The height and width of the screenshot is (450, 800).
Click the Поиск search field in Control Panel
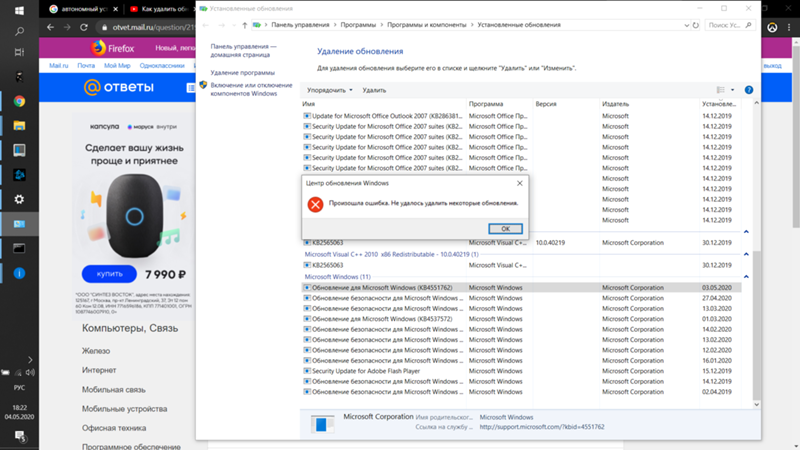pyautogui.click(x=729, y=25)
